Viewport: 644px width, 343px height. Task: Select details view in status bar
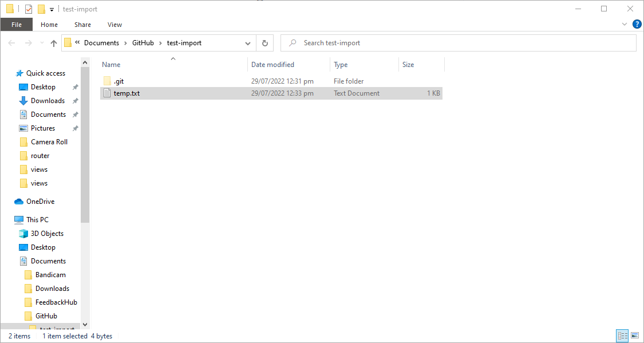[623, 336]
